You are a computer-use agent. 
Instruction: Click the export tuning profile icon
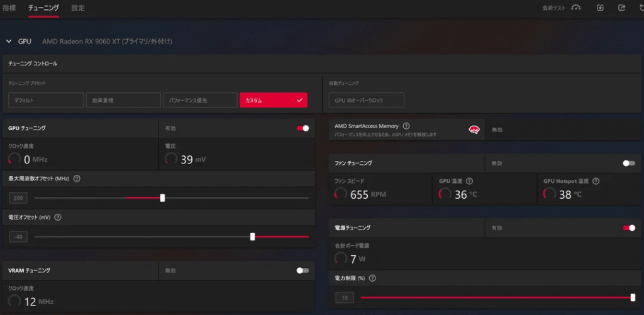[x=622, y=8]
